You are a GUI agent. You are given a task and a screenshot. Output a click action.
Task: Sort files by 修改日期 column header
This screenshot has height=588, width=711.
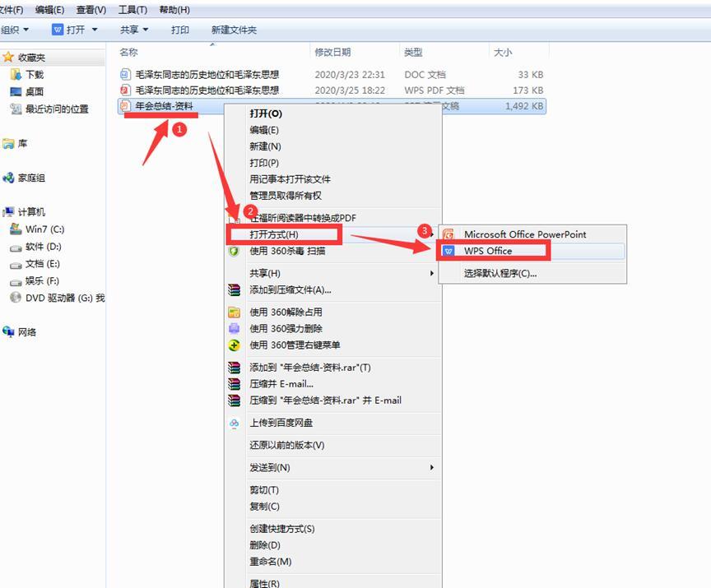tap(355, 52)
